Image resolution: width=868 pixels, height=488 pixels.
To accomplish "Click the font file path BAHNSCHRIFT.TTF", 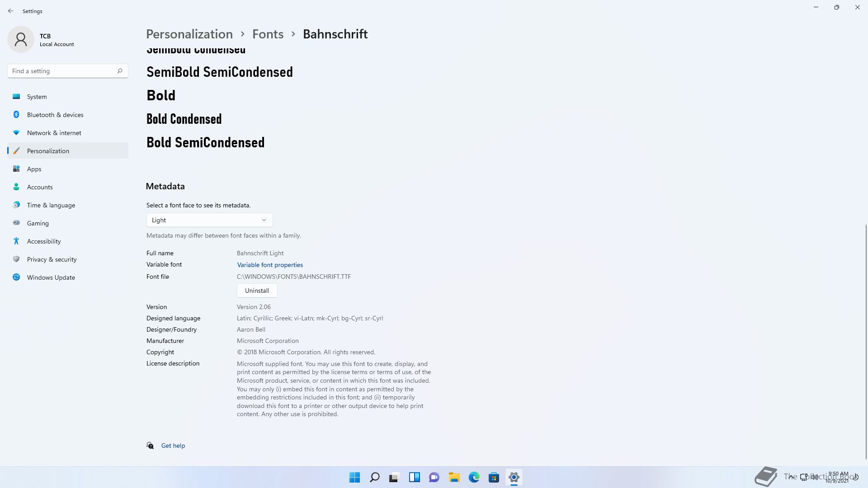I will pyautogui.click(x=294, y=277).
